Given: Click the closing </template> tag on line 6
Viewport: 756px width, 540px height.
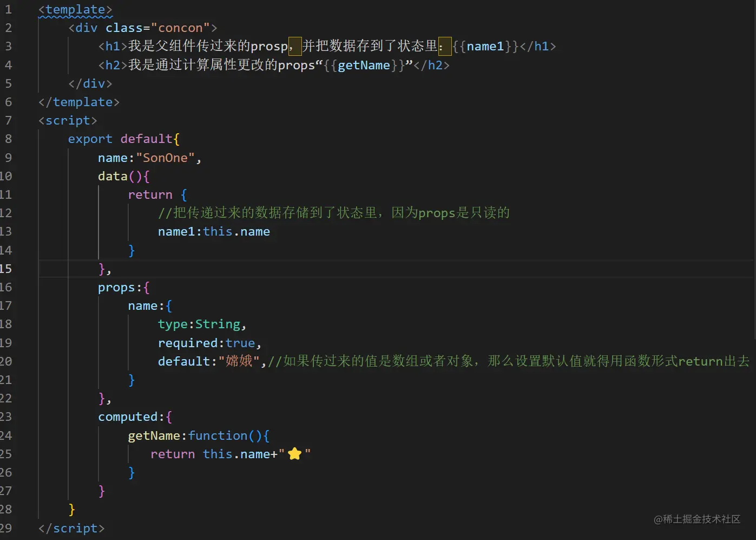Looking at the screenshot, I should pos(79,102).
